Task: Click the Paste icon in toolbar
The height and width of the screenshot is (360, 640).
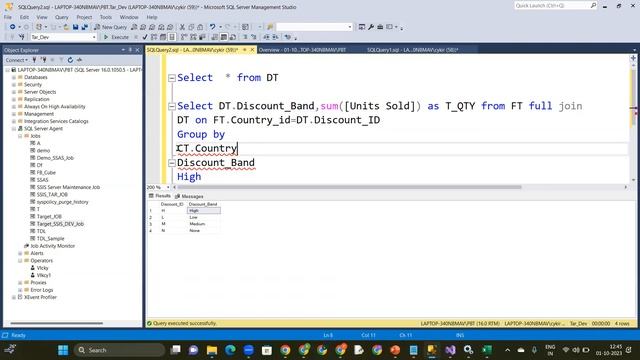Action: pyautogui.click(x=200, y=27)
